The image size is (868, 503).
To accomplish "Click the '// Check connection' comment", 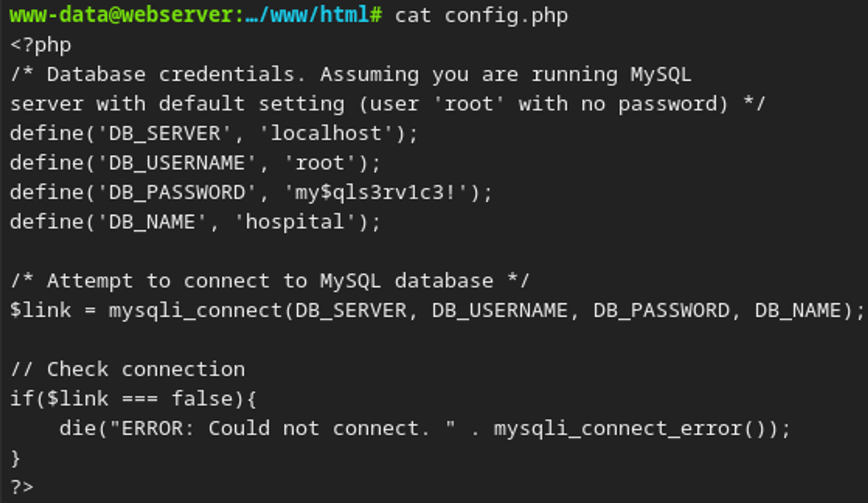I will 128,369.
